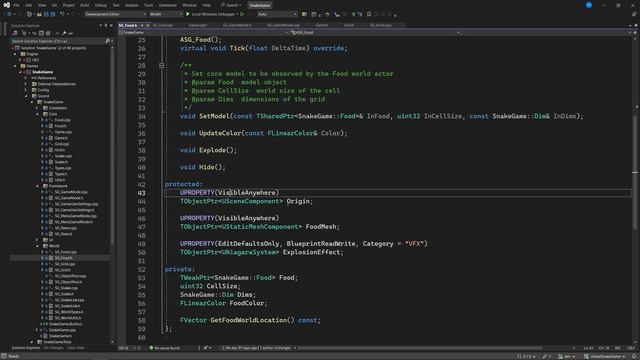Viewport: 640px width, 360px height.
Task: Click the Properties wrench icon in Solution Explorer
Action: [64, 33]
